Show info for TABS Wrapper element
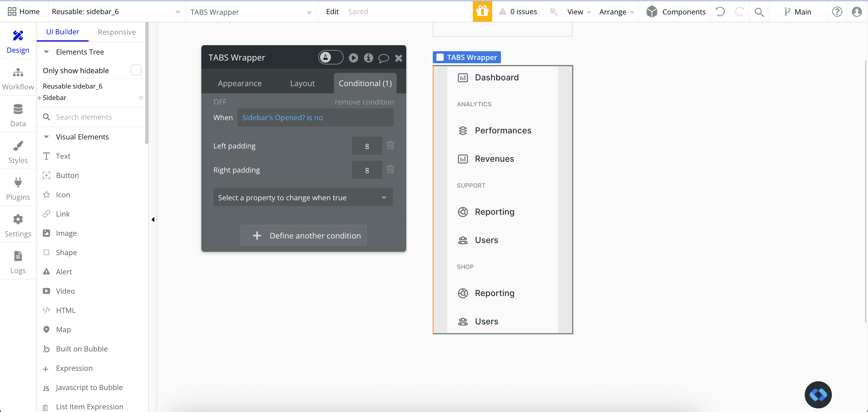This screenshot has height=412, width=868. [368, 58]
